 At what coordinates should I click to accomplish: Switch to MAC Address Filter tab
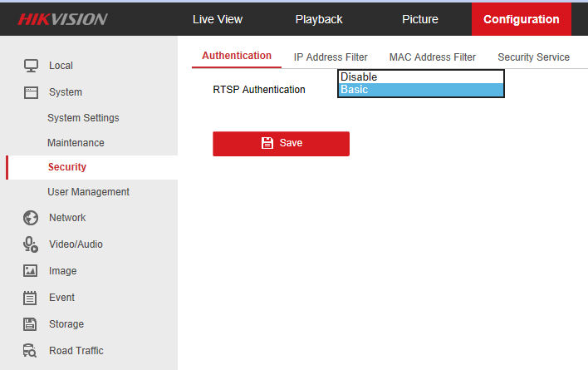[433, 57]
